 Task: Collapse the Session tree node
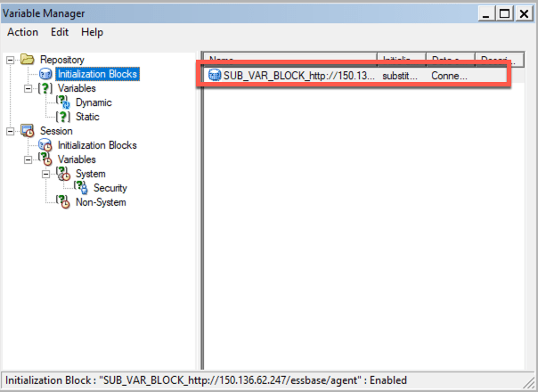point(10,131)
